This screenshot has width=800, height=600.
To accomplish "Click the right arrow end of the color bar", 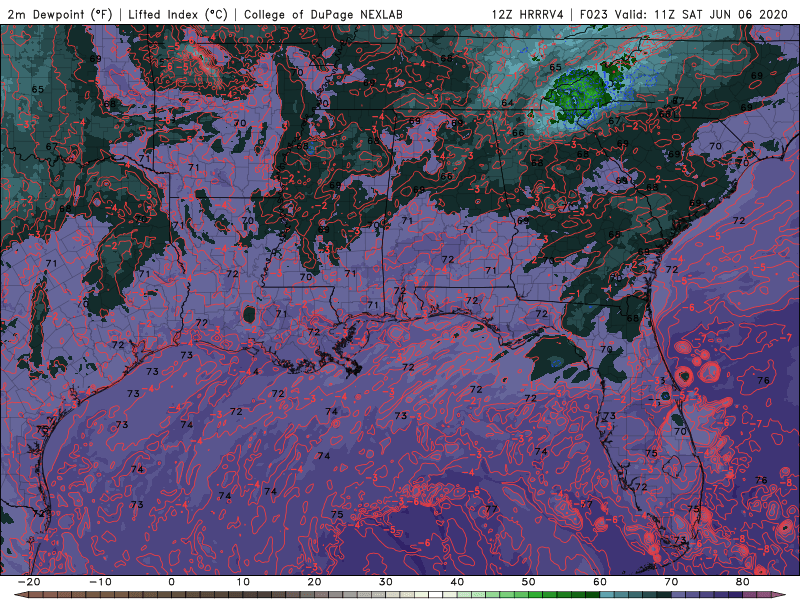I will pos(781,595).
